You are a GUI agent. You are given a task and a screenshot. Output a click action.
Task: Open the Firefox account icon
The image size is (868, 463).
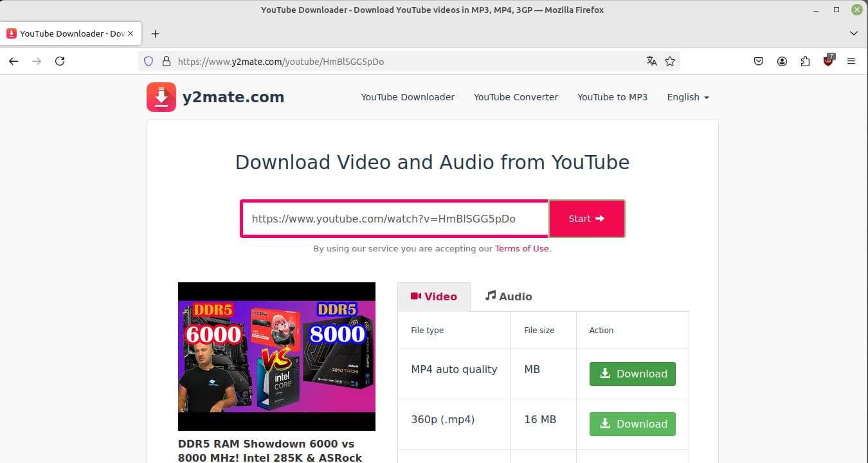(782, 61)
